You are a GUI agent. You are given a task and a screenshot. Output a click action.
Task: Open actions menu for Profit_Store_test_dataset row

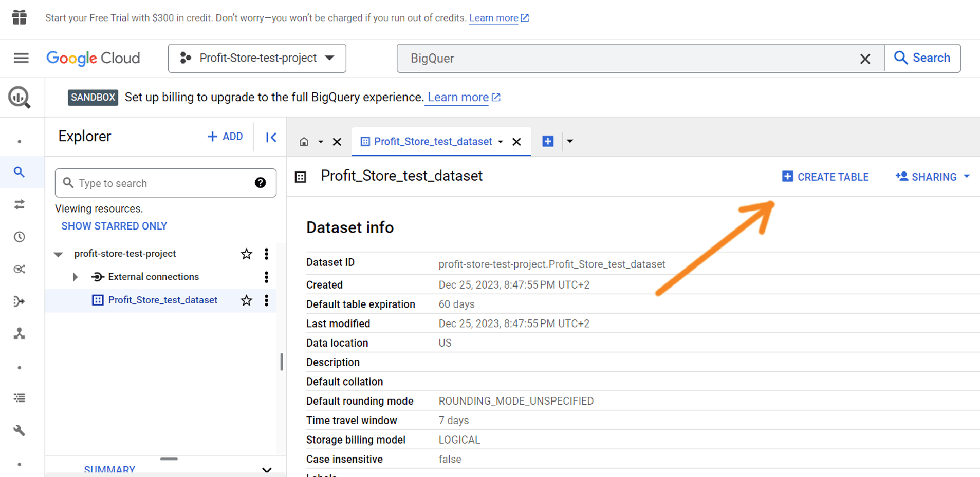click(x=266, y=300)
